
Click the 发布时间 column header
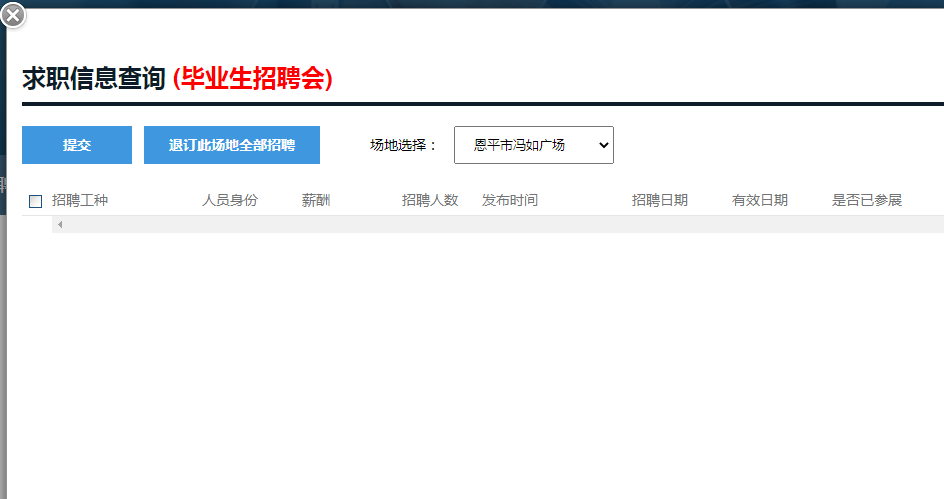[x=510, y=200]
